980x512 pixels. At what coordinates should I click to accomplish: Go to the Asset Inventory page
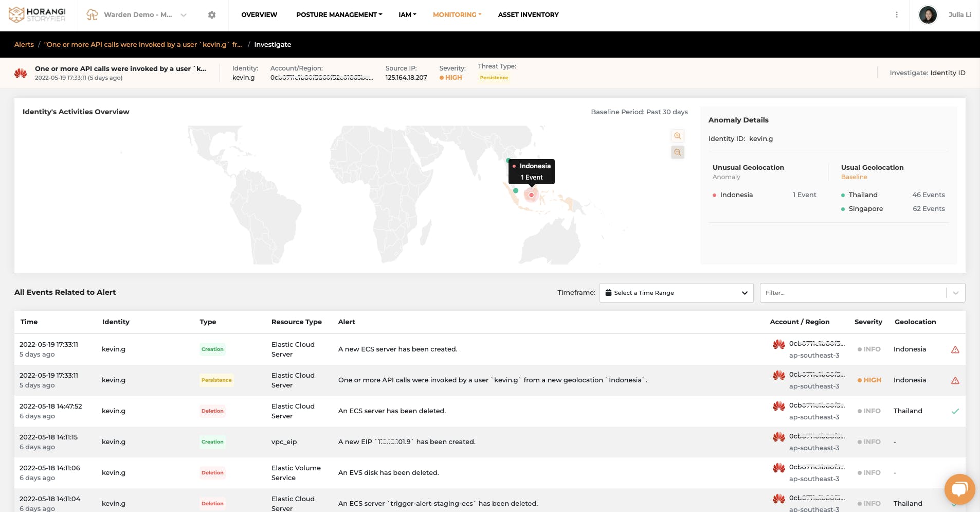[x=528, y=15]
